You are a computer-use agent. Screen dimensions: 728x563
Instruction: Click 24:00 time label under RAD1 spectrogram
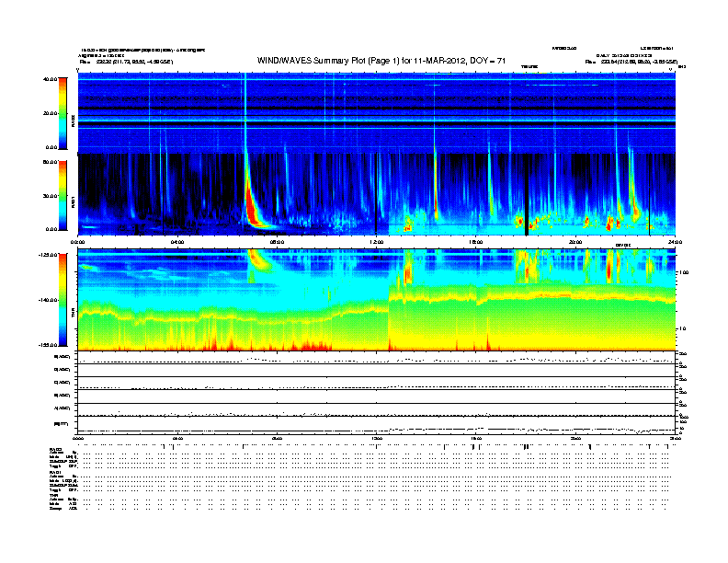675,242
